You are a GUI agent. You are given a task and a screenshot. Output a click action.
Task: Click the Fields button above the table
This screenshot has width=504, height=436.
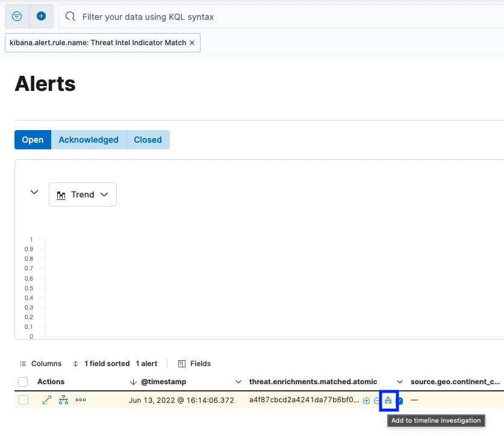point(194,363)
